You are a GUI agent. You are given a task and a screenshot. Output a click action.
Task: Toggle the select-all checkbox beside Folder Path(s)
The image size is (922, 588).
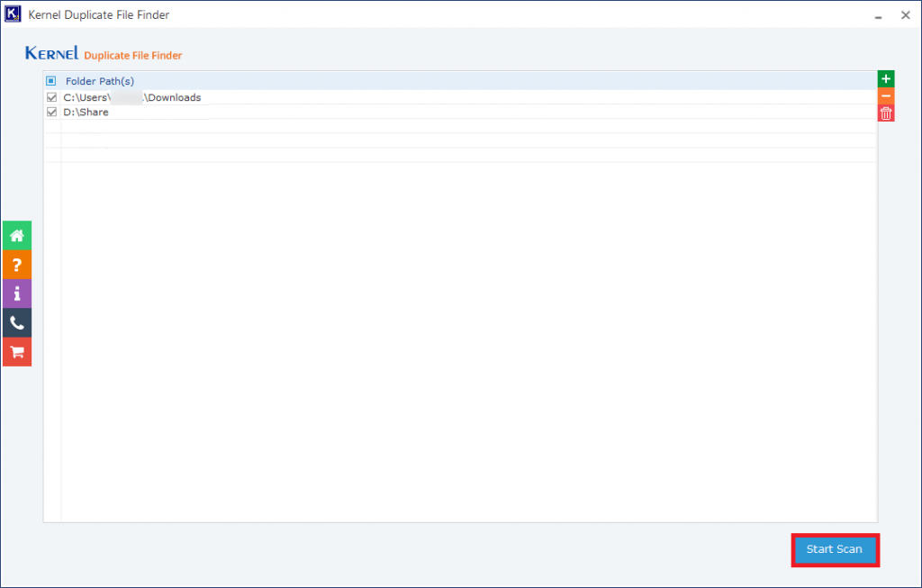coord(50,80)
